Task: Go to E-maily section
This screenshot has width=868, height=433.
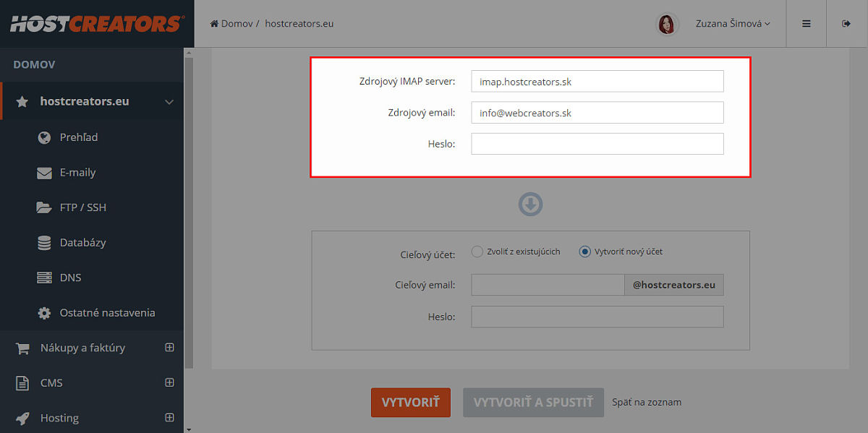Action: (x=77, y=173)
